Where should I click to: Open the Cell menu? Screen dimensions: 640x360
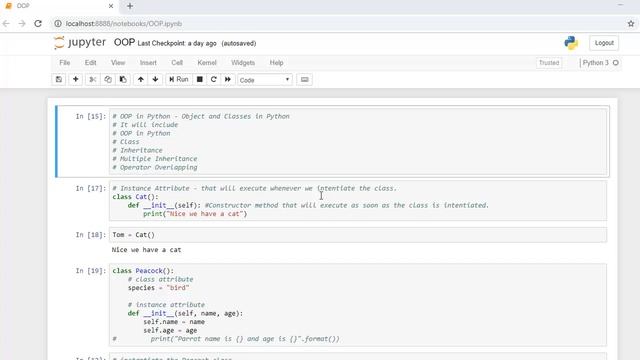click(x=177, y=63)
